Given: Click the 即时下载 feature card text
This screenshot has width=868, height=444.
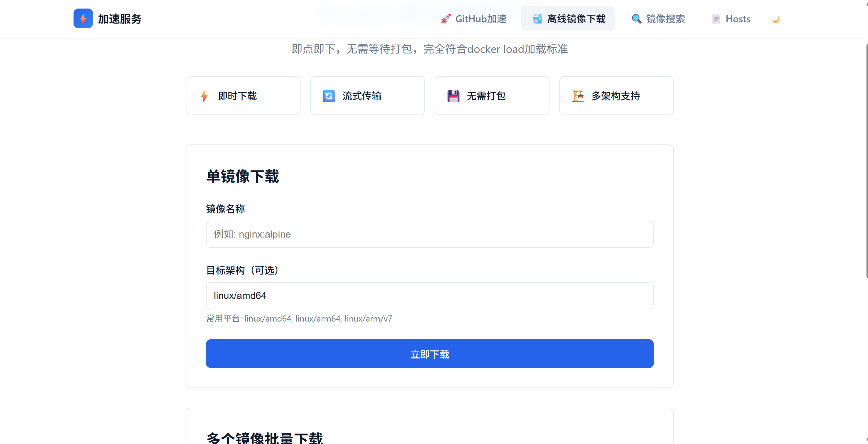Looking at the screenshot, I should pos(237,96).
